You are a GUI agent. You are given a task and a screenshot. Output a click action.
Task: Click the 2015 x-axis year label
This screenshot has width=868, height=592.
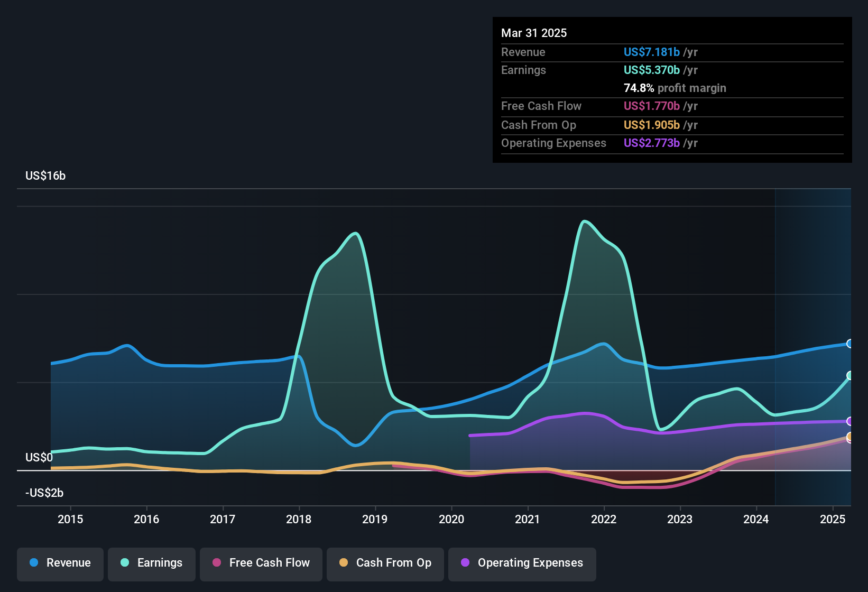[x=70, y=519]
